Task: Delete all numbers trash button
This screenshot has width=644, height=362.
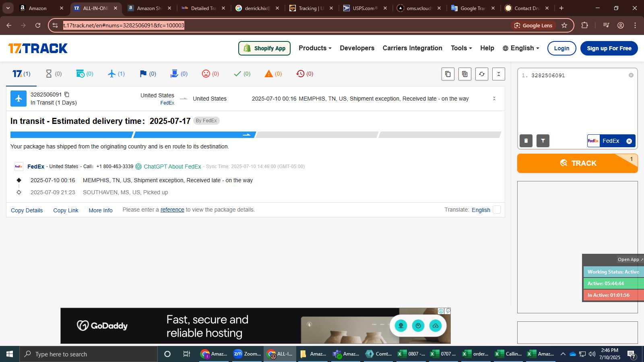Action: point(526,141)
